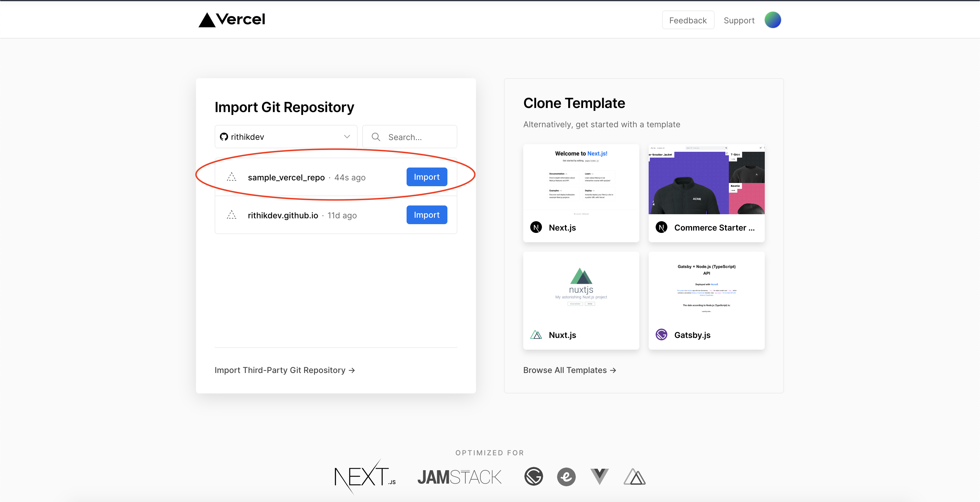Click the JAMstack logo in footer

(x=459, y=477)
